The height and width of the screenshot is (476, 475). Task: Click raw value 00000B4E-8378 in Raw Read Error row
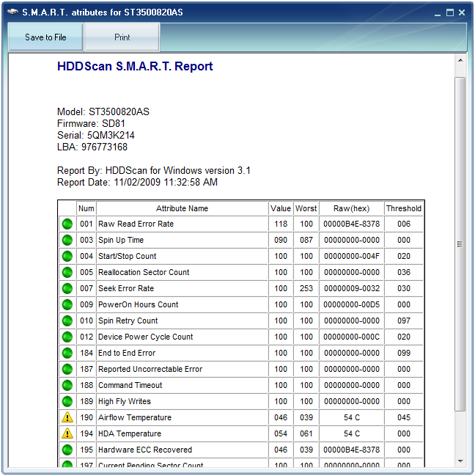click(x=352, y=224)
